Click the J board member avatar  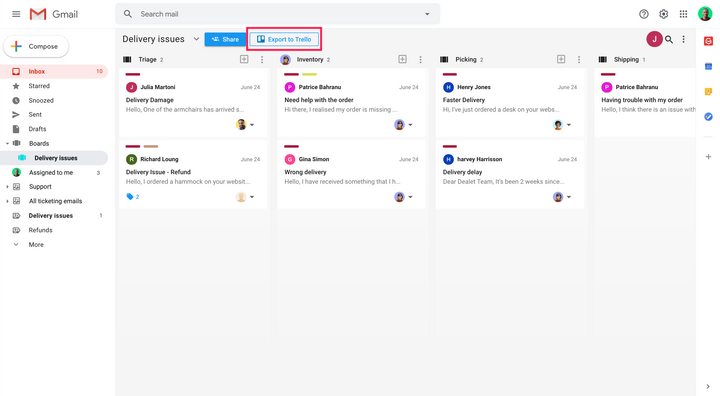click(x=654, y=40)
